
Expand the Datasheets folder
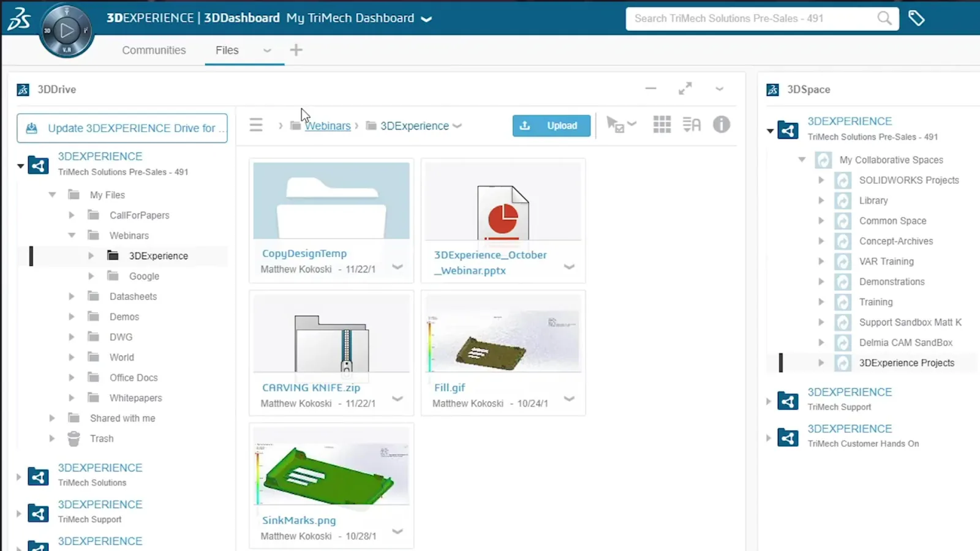click(72, 296)
